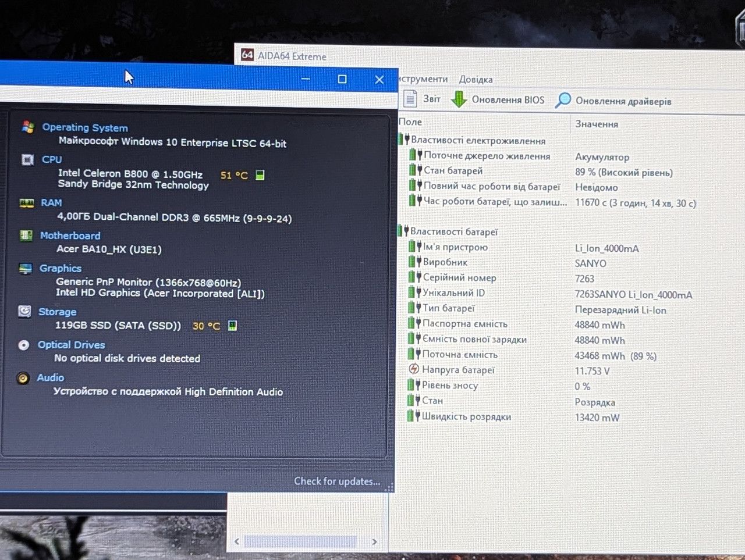Screen dimensions: 745x560
Task: Open the Звіт report toolbar button
Action: [422, 99]
